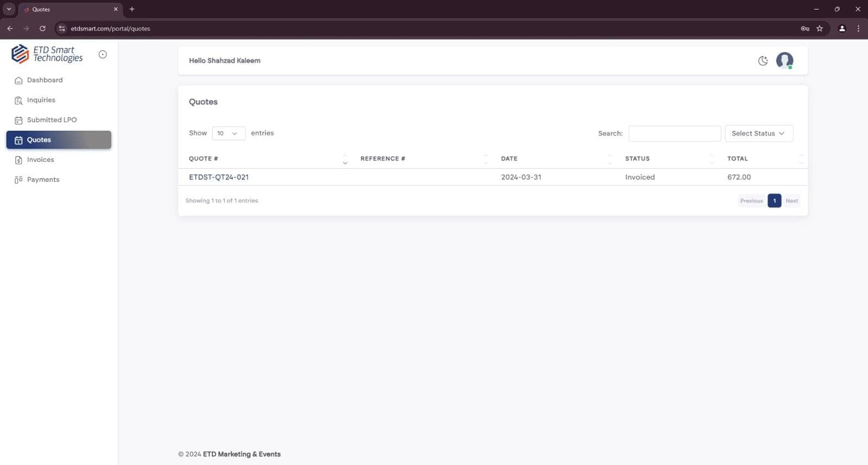Select the Quotes sidebar item
868x465 pixels.
coord(59,140)
